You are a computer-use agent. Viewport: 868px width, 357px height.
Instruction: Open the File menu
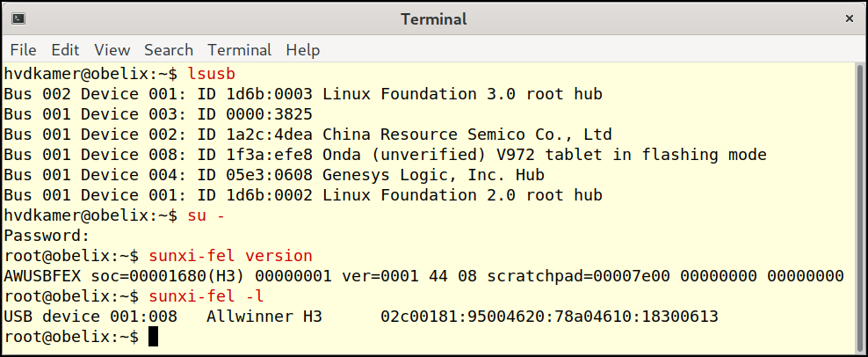click(23, 50)
